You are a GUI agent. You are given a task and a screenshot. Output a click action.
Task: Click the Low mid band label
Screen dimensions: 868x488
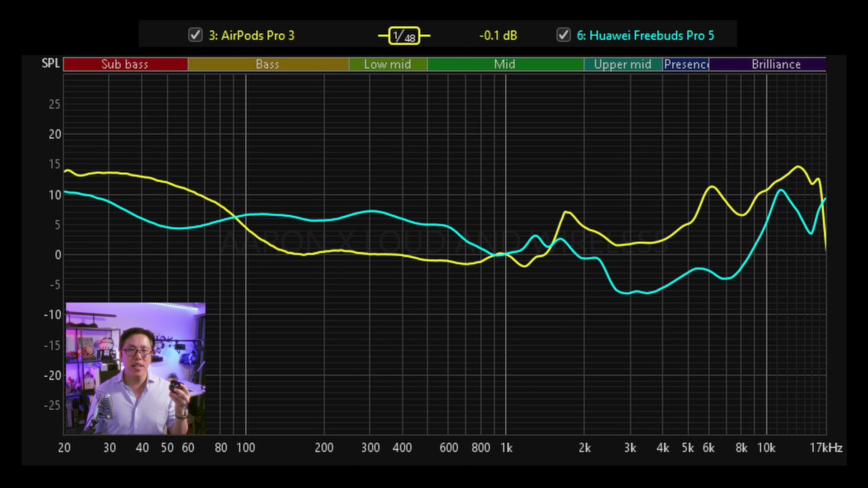pos(388,64)
